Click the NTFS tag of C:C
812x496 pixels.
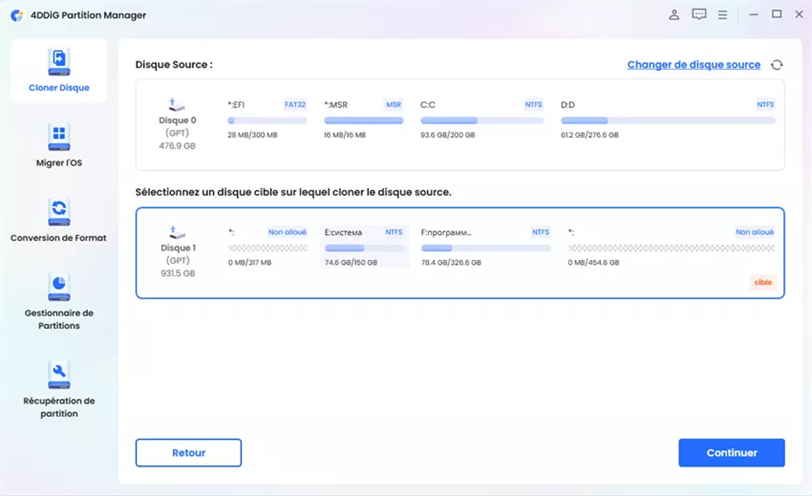[533, 105]
